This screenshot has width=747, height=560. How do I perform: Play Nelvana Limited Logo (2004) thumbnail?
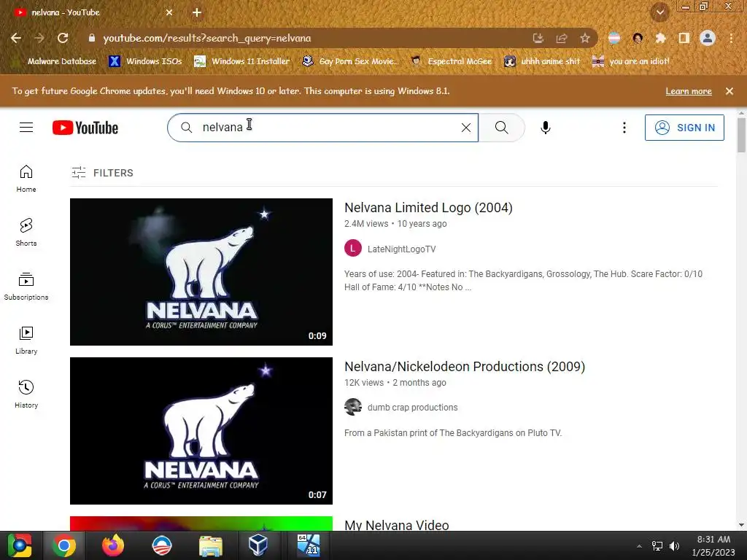[x=201, y=272]
